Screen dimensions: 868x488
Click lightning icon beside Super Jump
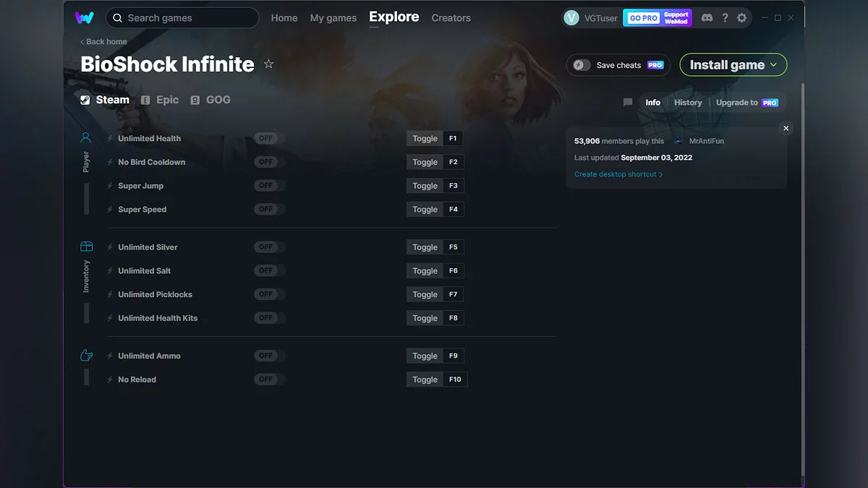110,186
